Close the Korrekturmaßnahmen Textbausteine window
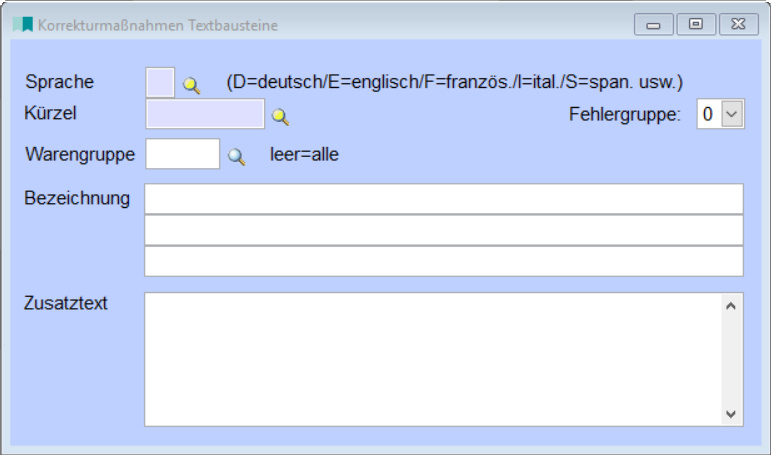Viewport: 771px width, 455px height. 738,25
